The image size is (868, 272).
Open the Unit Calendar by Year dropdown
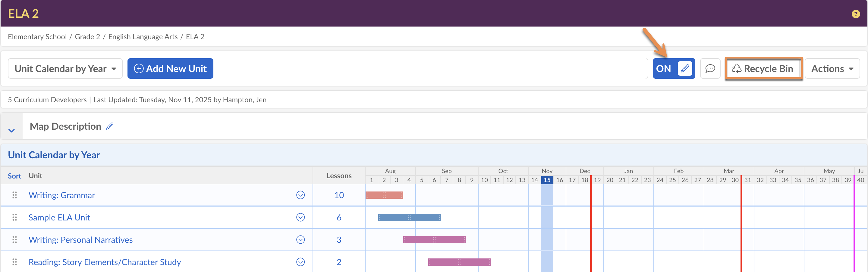coord(65,69)
